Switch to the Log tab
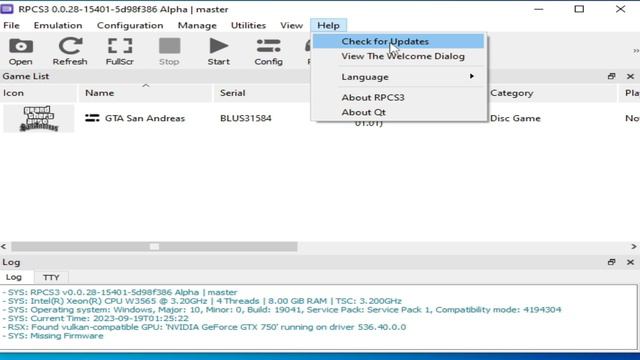The height and width of the screenshot is (360, 640). [14, 277]
